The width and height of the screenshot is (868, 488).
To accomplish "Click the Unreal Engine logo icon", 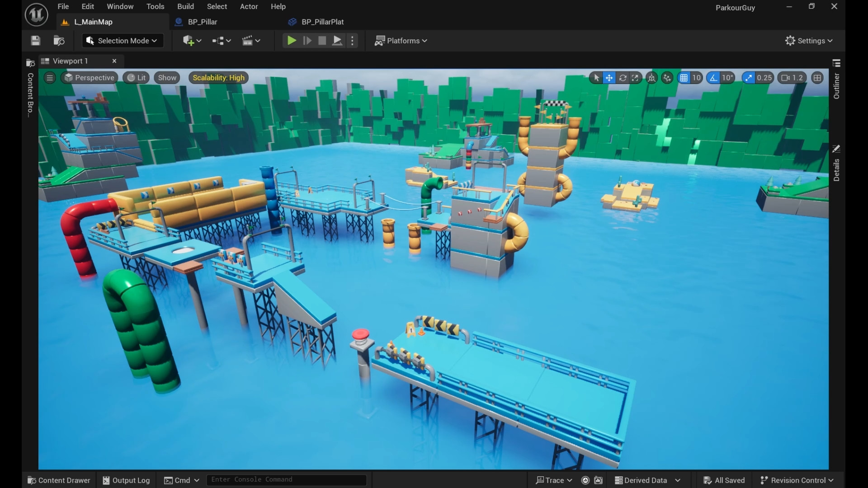I will tap(37, 14).
